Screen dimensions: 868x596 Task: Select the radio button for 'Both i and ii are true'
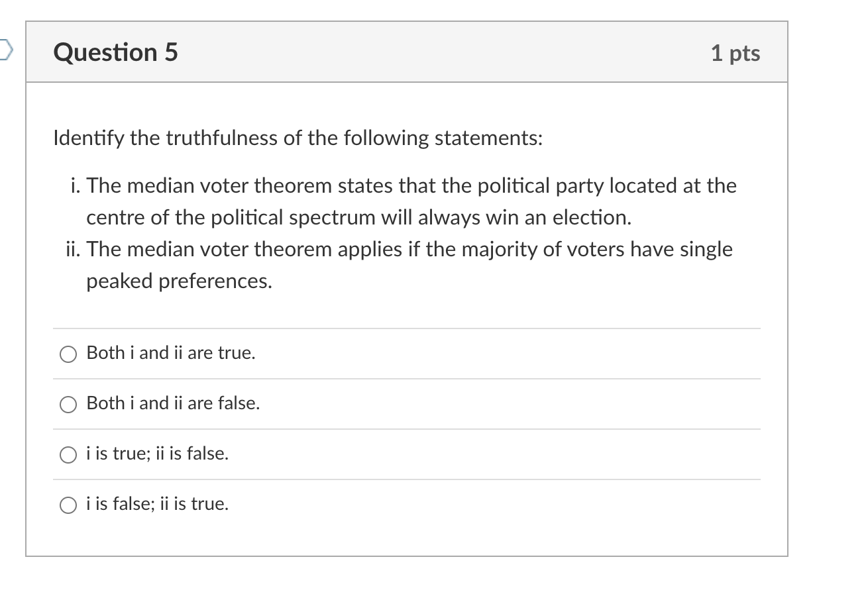pos(68,354)
